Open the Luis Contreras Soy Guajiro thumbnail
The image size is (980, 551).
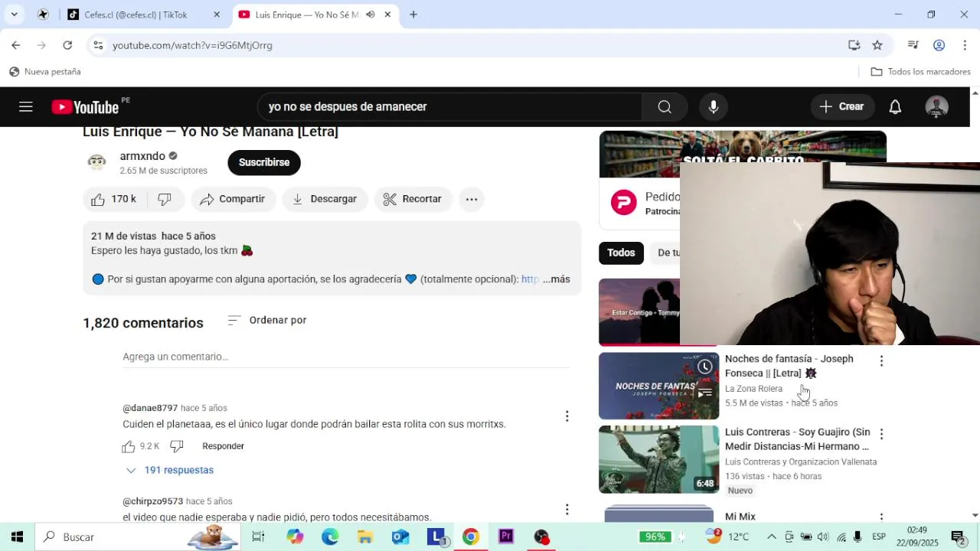coord(658,459)
